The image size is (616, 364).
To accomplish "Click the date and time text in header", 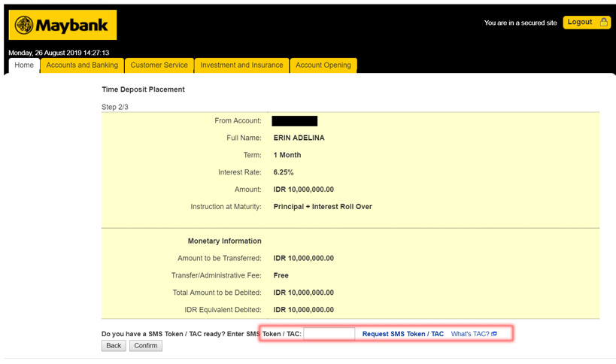I will click(x=59, y=53).
